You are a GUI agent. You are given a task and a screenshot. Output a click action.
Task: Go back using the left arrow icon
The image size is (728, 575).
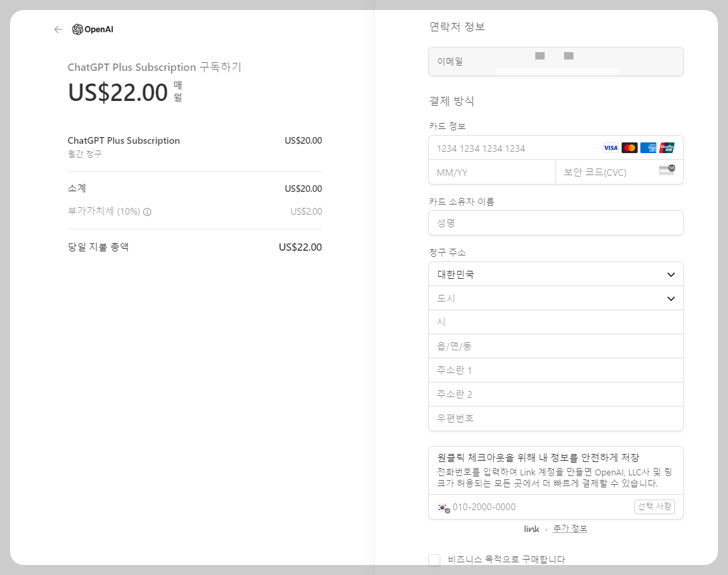click(x=58, y=29)
